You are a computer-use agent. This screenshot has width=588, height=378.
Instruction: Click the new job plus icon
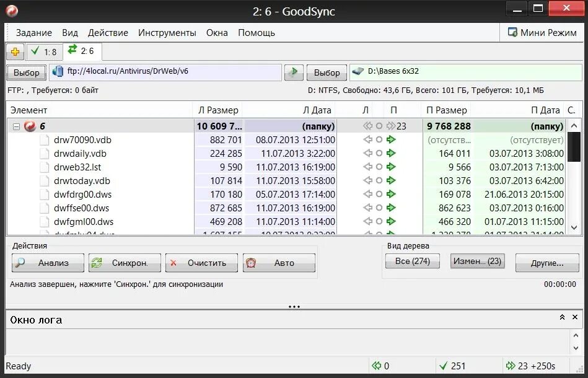pyautogui.click(x=15, y=52)
